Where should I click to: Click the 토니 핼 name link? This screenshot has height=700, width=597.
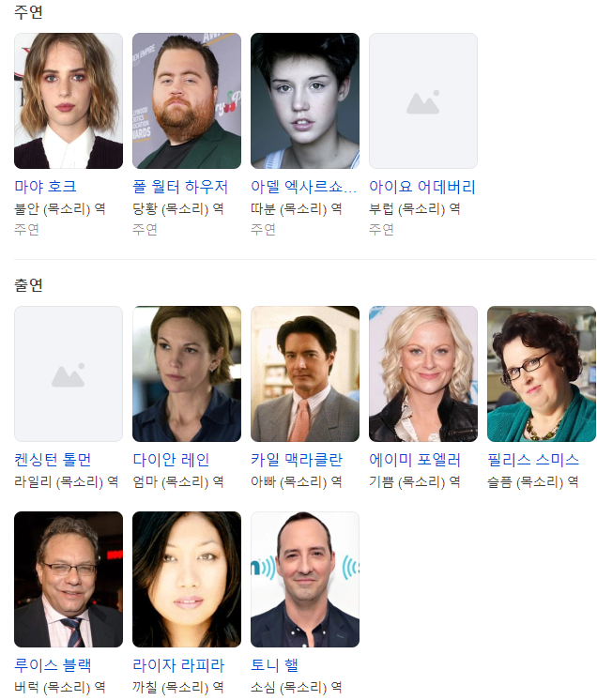click(274, 664)
